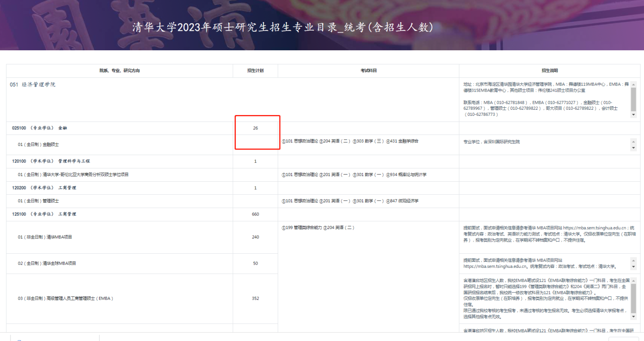Click exam subjects ending in 431 金融学综合
This screenshot has width=644, height=341.
coord(350,142)
